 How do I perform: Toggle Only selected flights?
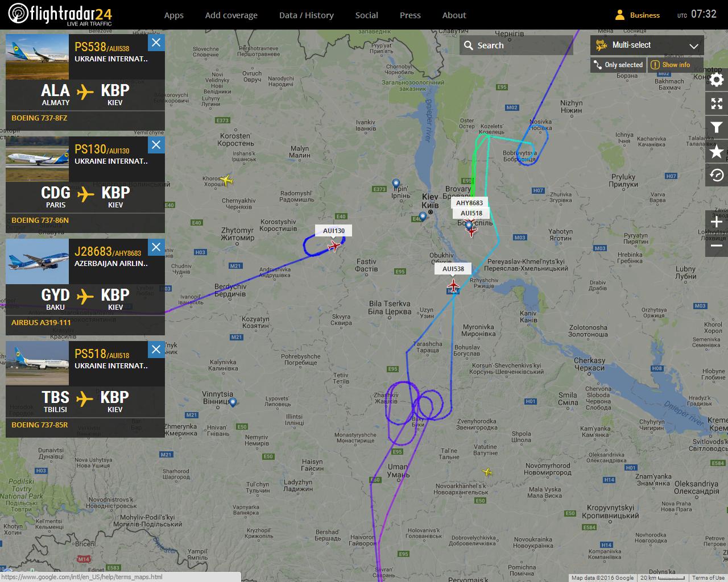(618, 65)
